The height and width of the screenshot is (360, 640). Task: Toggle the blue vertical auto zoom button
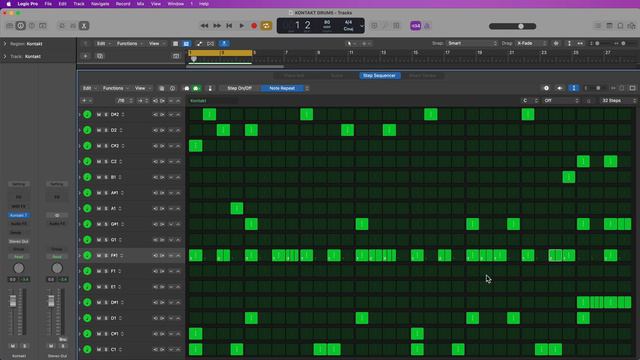pos(574,88)
